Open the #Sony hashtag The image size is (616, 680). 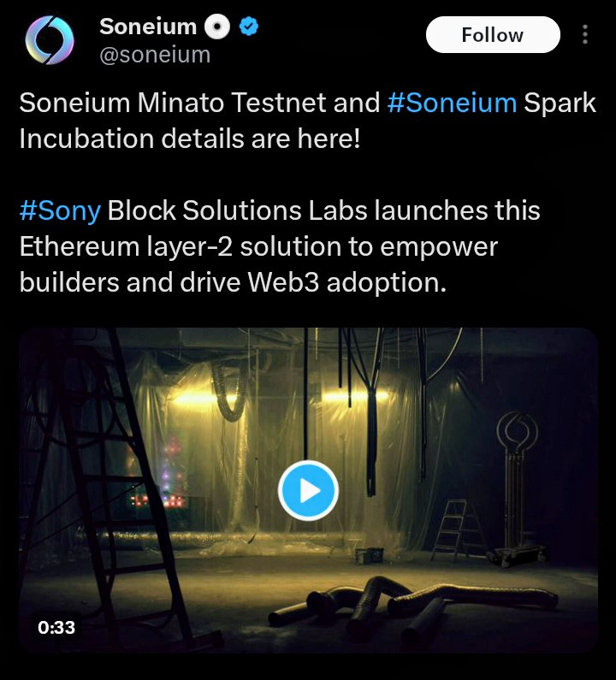tap(60, 210)
